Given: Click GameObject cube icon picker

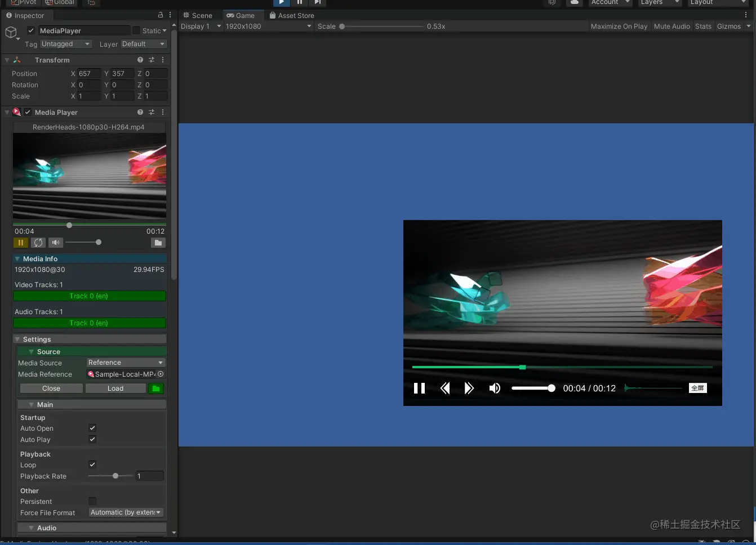Looking at the screenshot, I should 11,33.
